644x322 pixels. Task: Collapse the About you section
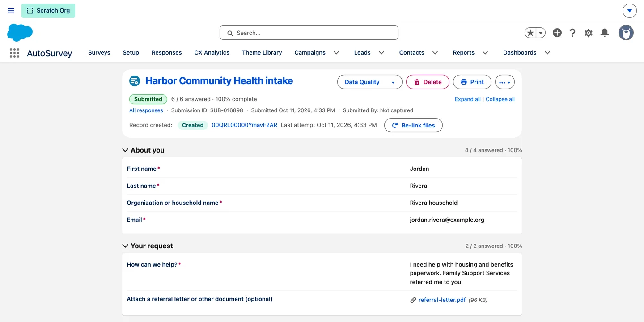[125, 150]
